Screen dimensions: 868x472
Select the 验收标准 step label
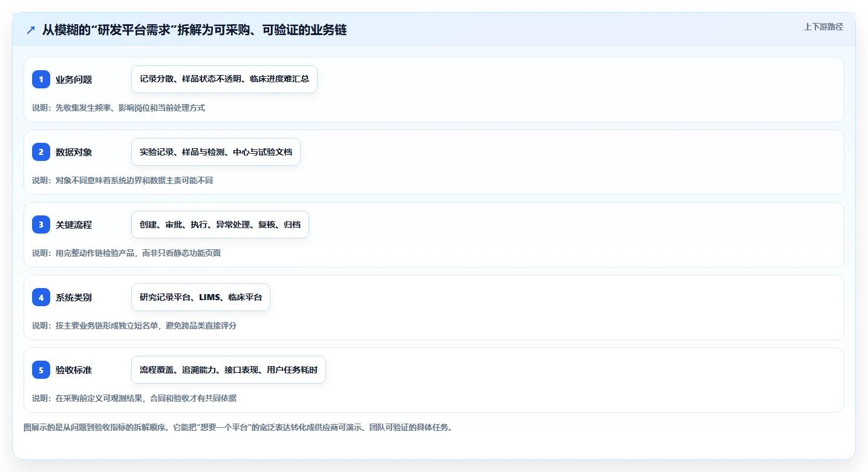74,370
